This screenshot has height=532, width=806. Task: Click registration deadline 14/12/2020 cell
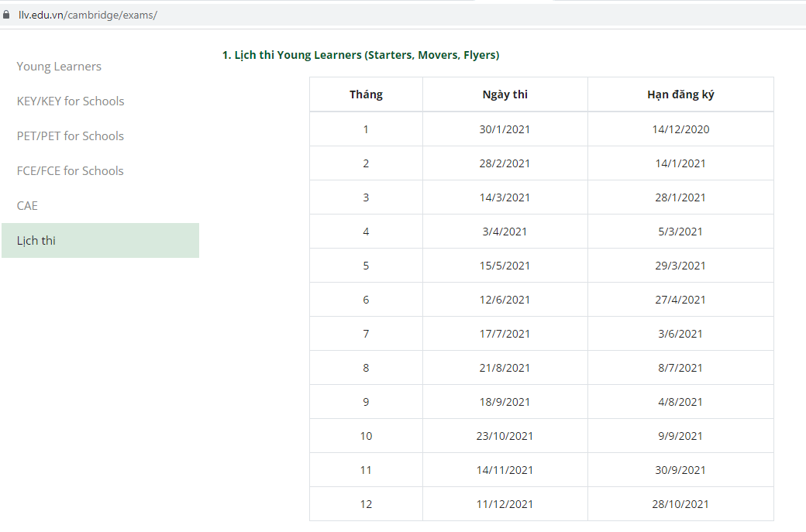(x=680, y=129)
